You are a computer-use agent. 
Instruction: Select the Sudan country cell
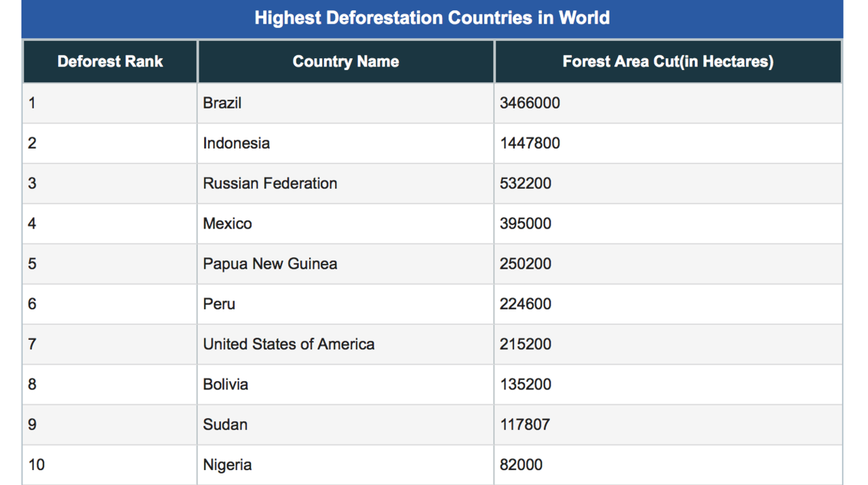click(x=225, y=425)
